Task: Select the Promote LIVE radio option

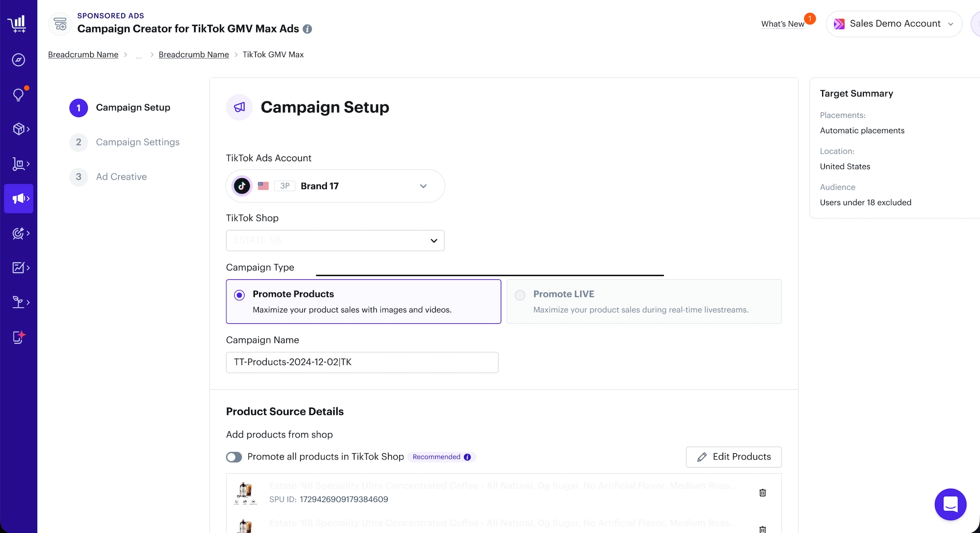Action: click(520, 295)
